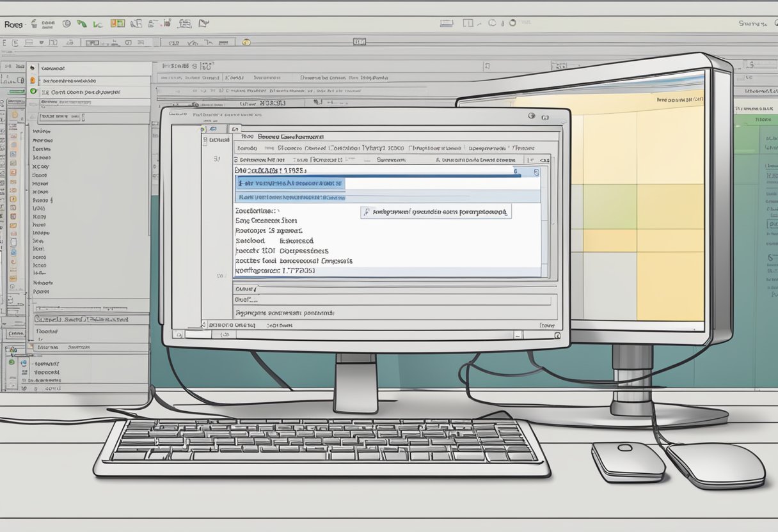Click the small box ending the blue header row
778x532 pixels.
click(536, 172)
